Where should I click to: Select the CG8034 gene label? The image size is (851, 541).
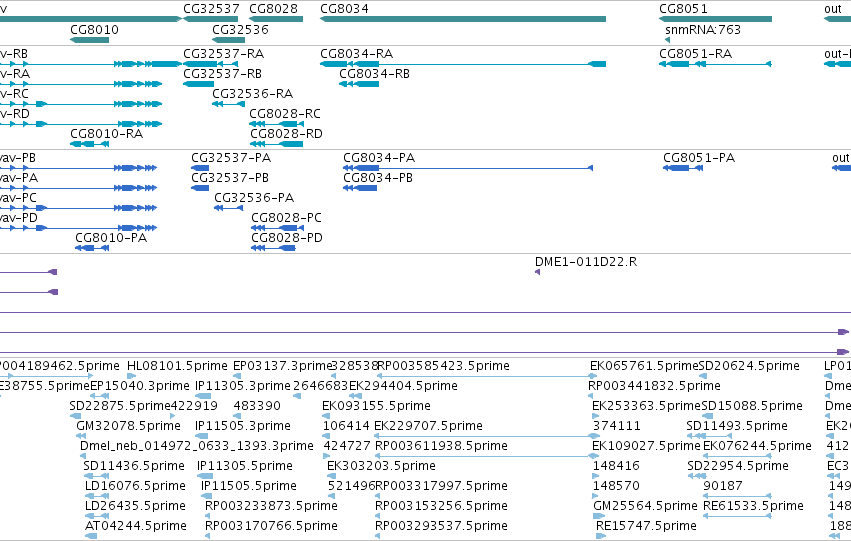coord(345,9)
